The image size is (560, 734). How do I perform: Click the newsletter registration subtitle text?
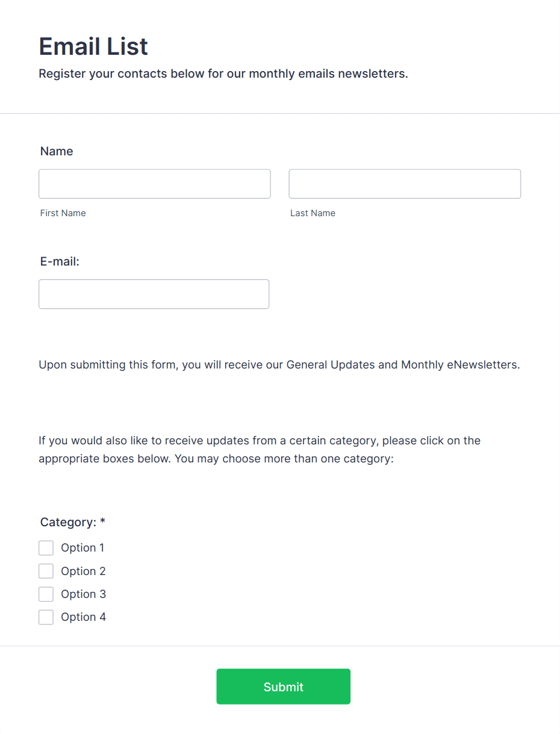(223, 73)
